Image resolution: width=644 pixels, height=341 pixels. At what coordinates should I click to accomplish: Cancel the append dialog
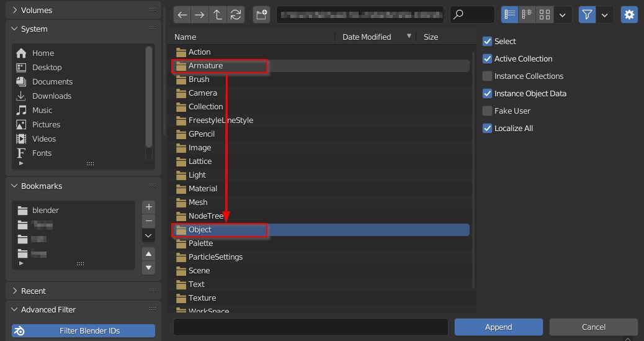pos(594,327)
